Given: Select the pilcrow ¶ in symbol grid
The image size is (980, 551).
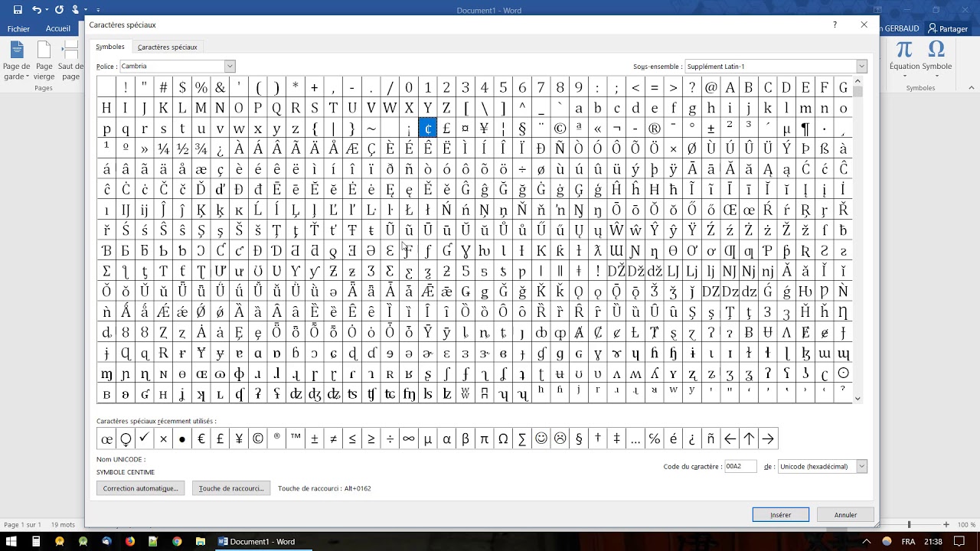Looking at the screenshot, I should point(805,129).
